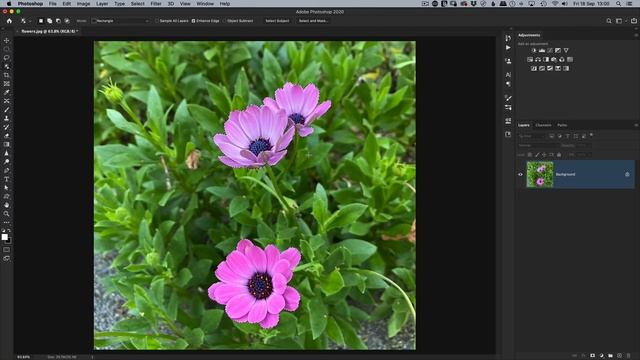Select the Move tool
The width and height of the screenshot is (640, 360).
pos(7,40)
